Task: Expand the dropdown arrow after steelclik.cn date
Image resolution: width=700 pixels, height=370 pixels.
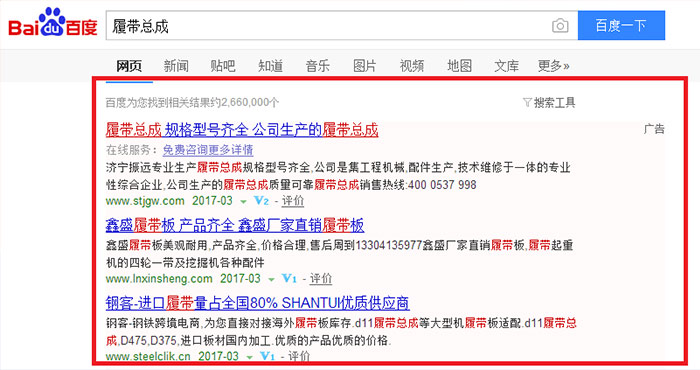Action: click(249, 357)
